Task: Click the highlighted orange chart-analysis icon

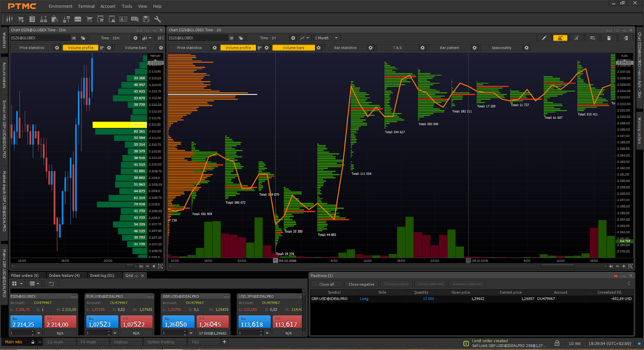Action: click(x=560, y=38)
